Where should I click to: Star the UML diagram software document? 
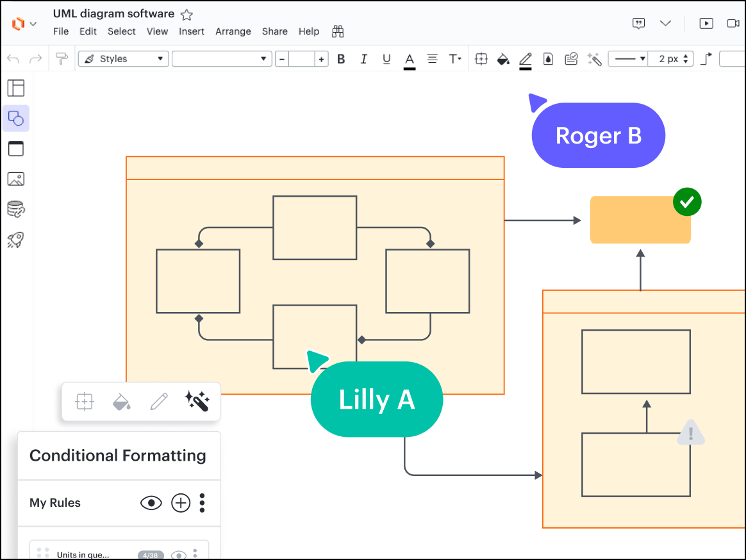point(187,15)
